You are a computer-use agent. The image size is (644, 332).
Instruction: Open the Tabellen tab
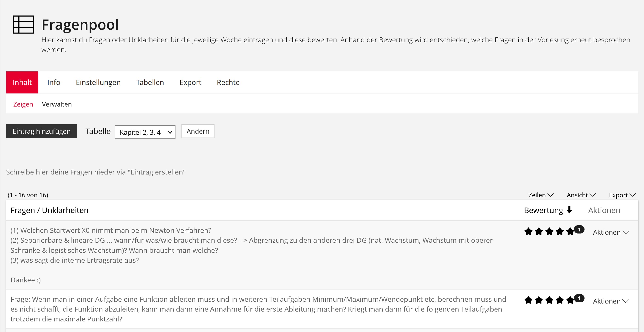coord(150,82)
